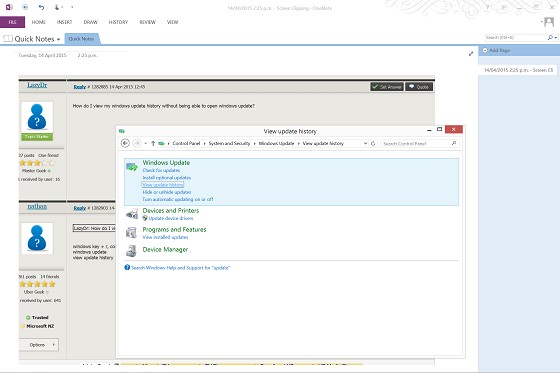Select 'Control Panel' in the breadcrumb path

pyautogui.click(x=186, y=143)
